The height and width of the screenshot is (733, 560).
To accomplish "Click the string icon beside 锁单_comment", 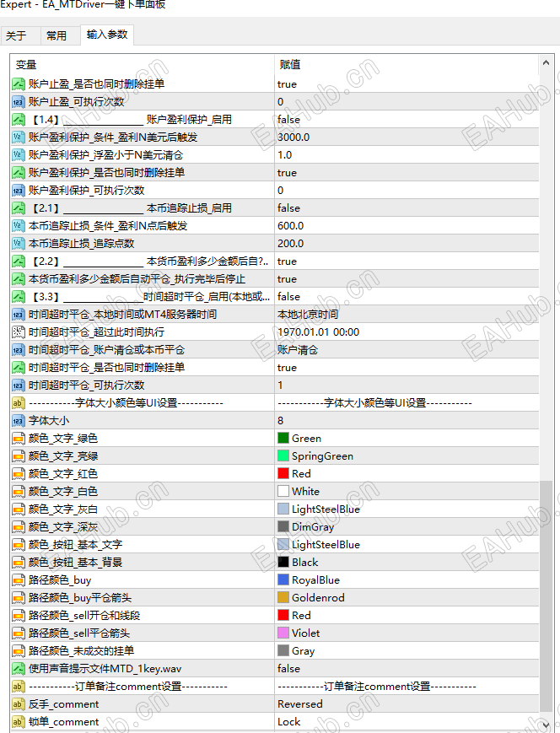I will tap(19, 722).
